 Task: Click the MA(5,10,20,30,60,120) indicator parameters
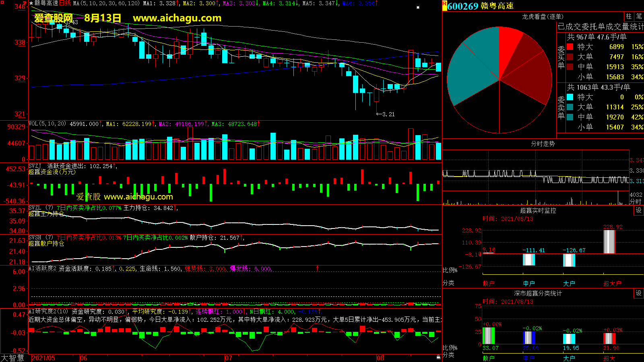106,3
